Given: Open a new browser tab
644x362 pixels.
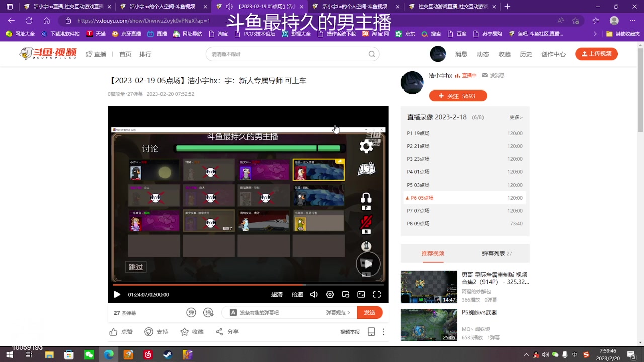Looking at the screenshot, I should [507, 7].
